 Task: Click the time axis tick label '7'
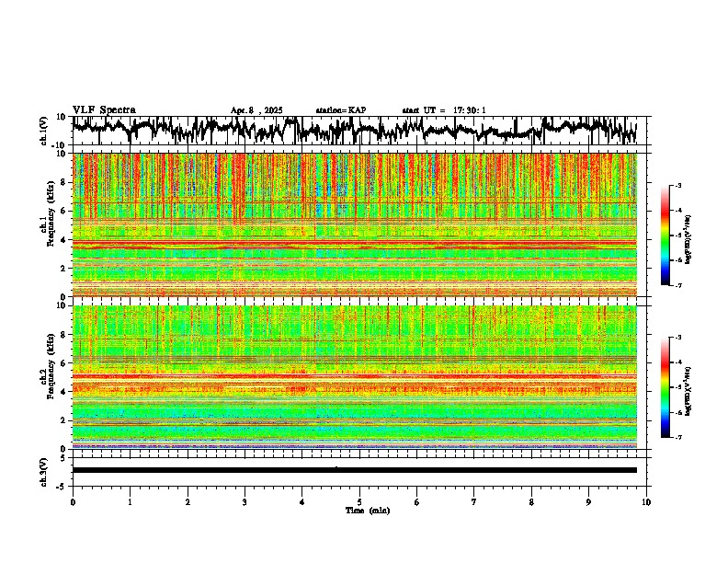[474, 502]
